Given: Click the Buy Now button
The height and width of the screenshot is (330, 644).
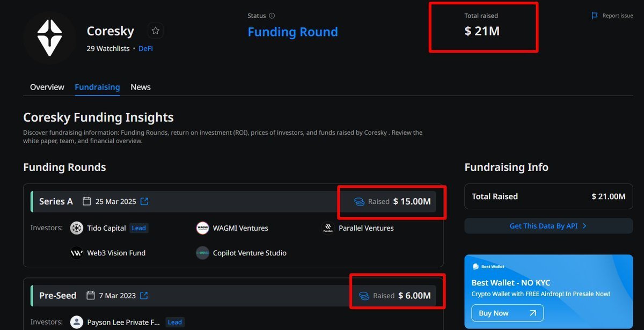Looking at the screenshot, I should (x=507, y=313).
